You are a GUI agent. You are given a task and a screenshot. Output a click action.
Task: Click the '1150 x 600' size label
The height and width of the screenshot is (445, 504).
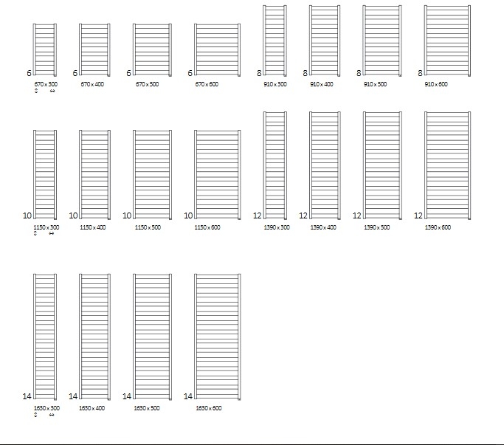(x=207, y=227)
